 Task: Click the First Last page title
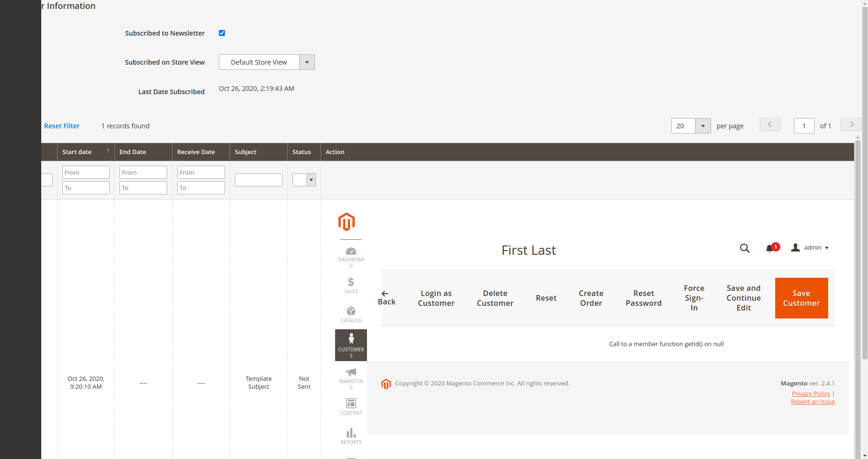(529, 251)
